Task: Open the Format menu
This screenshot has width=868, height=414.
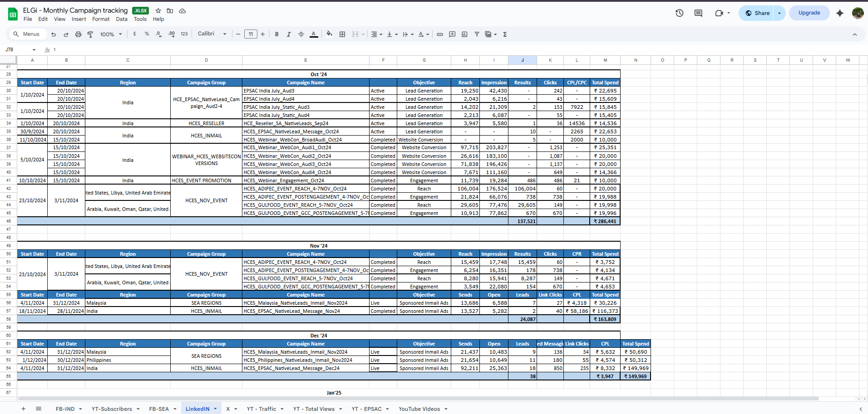Action: pos(101,19)
